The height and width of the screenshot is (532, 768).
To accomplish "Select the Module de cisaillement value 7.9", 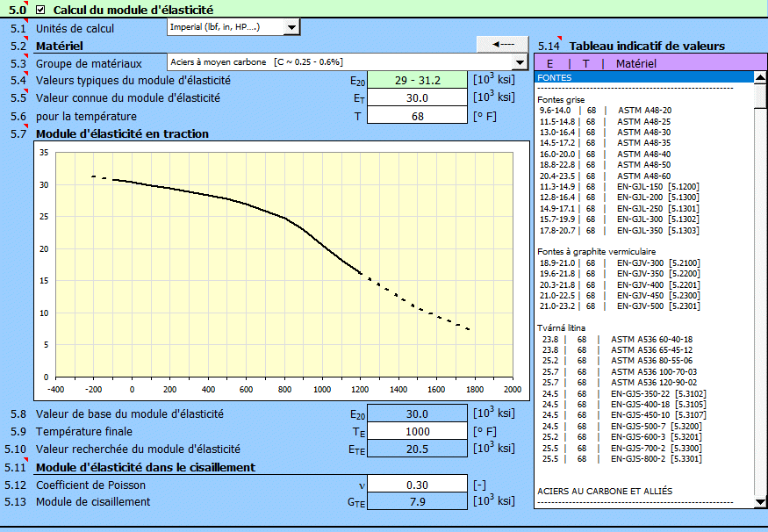I will tap(417, 501).
